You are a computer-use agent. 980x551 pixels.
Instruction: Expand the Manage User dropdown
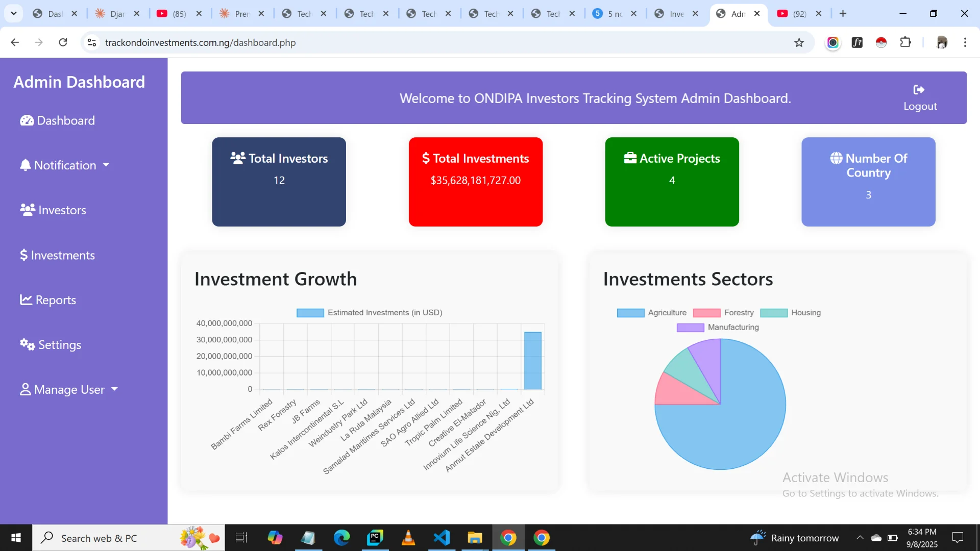coord(69,390)
